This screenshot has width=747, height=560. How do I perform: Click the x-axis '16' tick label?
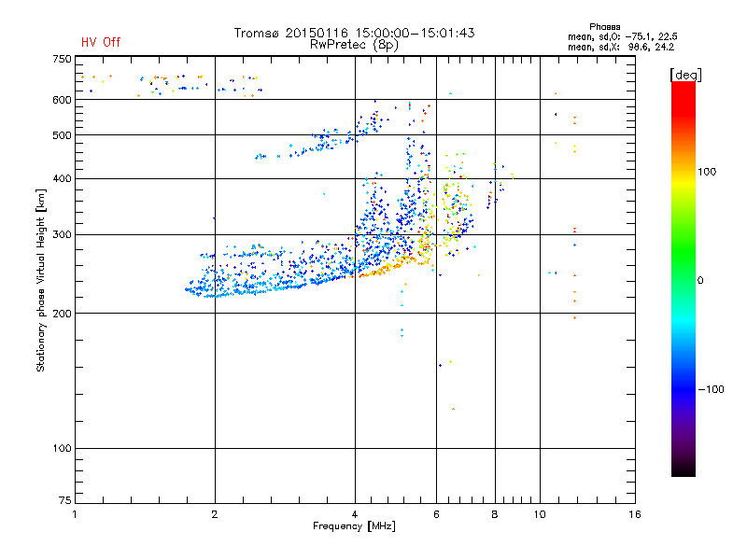[635, 514]
